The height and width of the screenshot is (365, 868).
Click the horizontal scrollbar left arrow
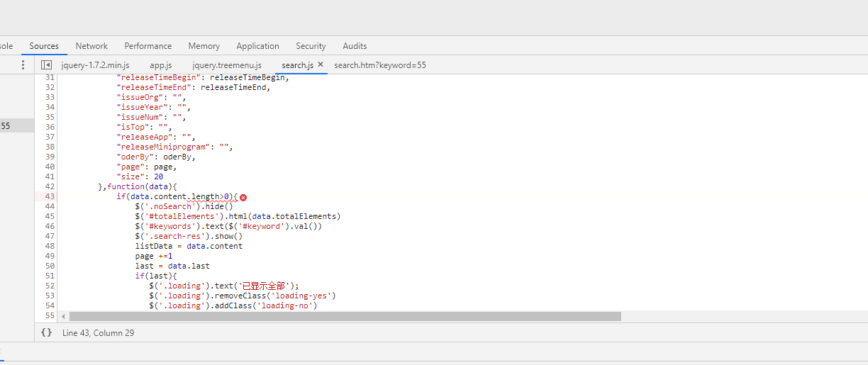point(64,316)
